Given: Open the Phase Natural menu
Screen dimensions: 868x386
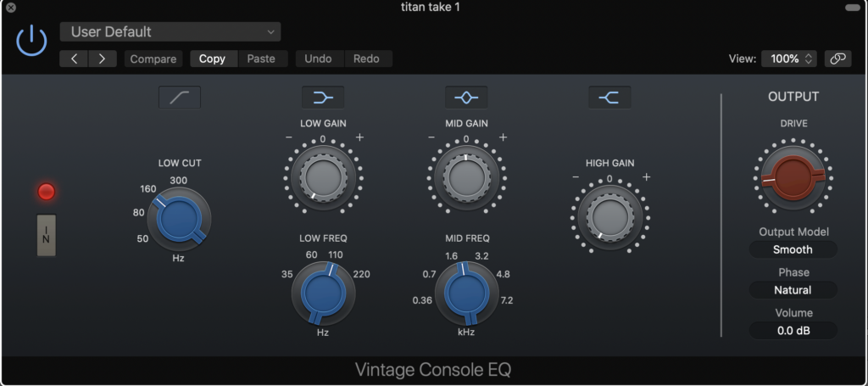Looking at the screenshot, I should coord(793,290).
